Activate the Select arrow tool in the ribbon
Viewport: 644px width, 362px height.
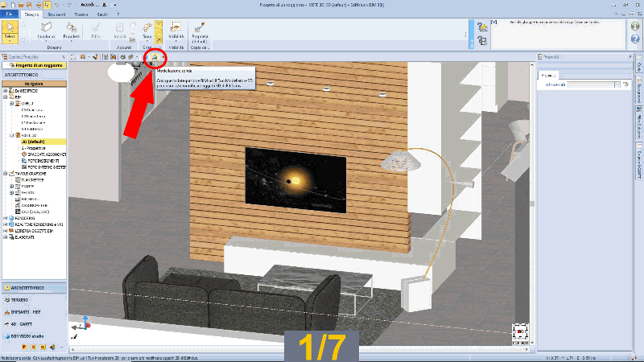tap(10, 31)
